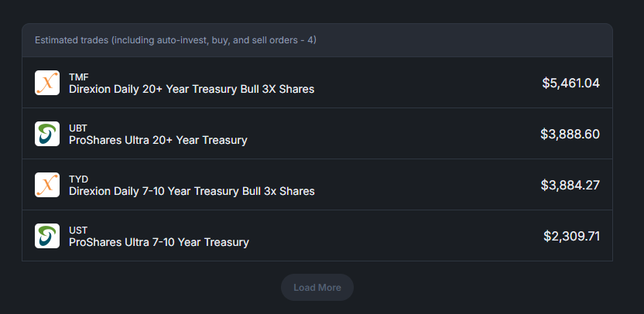Click the $5,461.04 trade amount
The height and width of the screenshot is (314, 644).
point(571,84)
